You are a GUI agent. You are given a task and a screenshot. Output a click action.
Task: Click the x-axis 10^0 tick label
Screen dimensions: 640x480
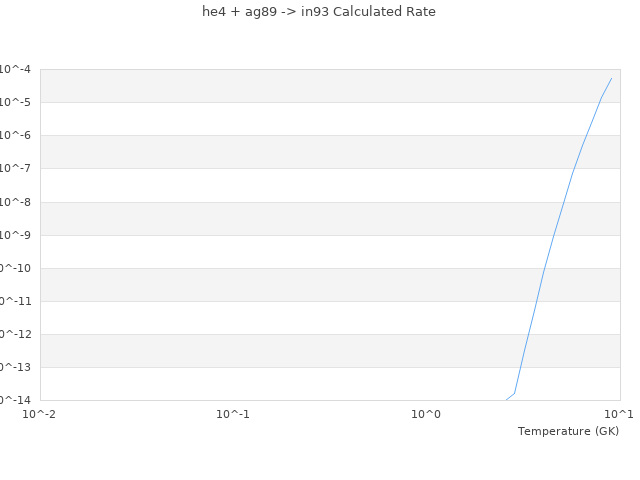[426, 414]
